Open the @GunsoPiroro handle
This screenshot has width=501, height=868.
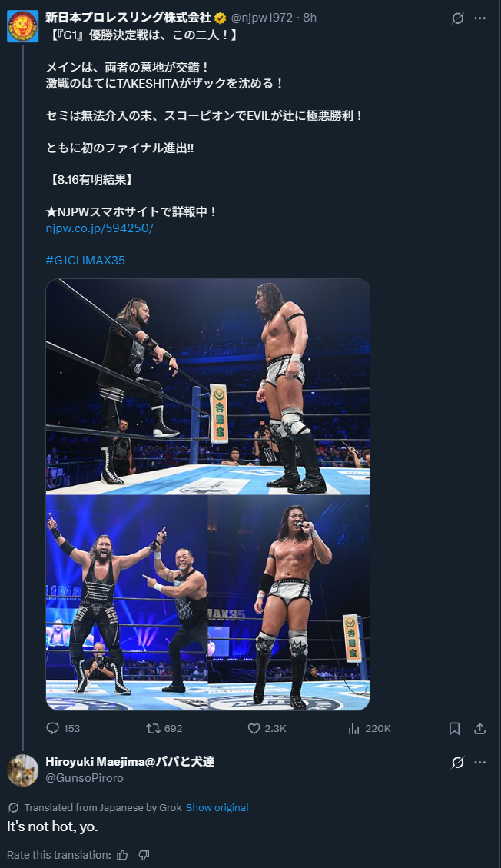click(x=85, y=778)
